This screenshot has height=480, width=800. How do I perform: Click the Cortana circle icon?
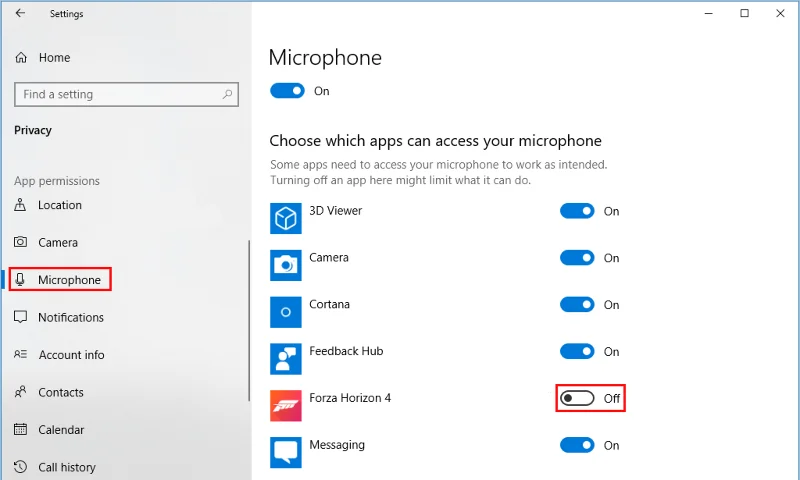tap(286, 312)
